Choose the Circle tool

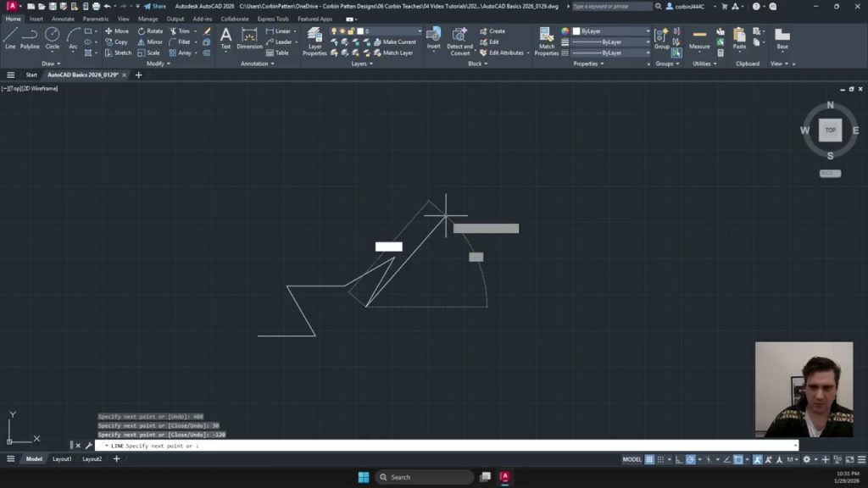(53, 37)
